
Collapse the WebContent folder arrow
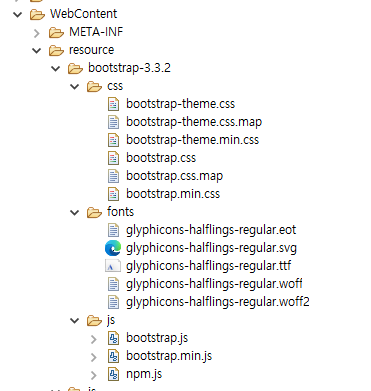coord(17,14)
